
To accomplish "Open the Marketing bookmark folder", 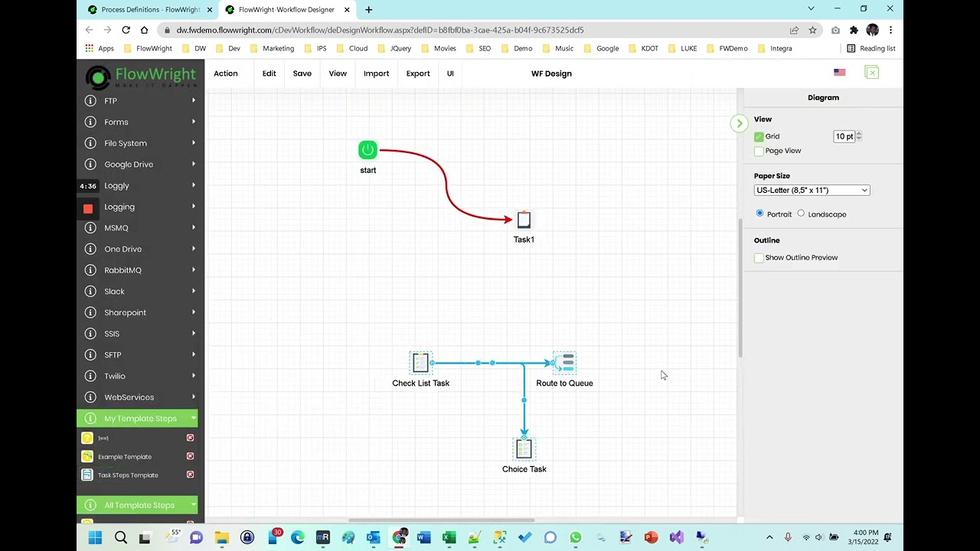I will [272, 48].
